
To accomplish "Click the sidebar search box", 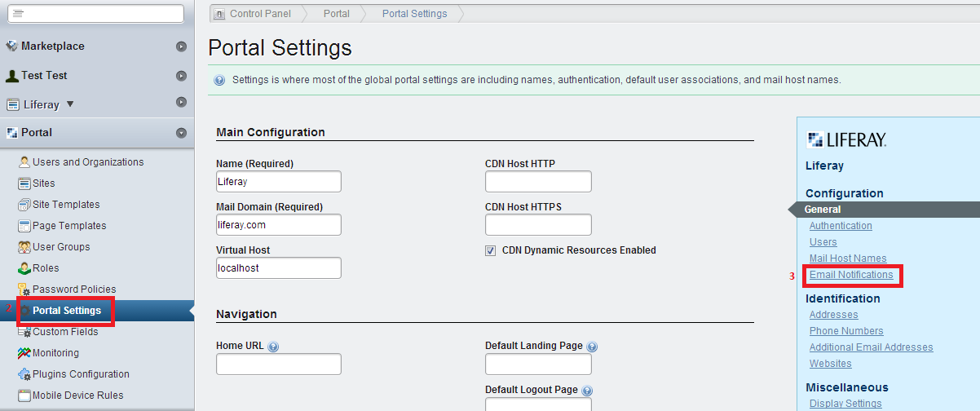I will coord(97,14).
